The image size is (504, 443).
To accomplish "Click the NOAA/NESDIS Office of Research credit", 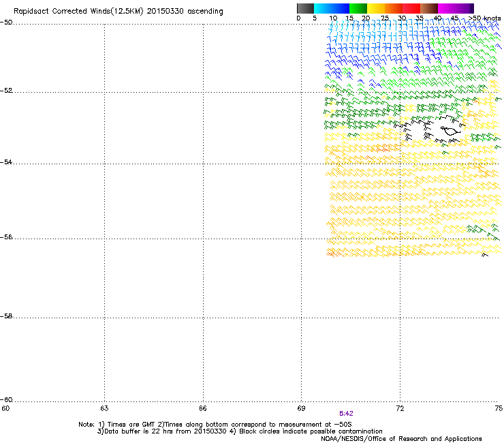I will pyautogui.click(x=401, y=439).
